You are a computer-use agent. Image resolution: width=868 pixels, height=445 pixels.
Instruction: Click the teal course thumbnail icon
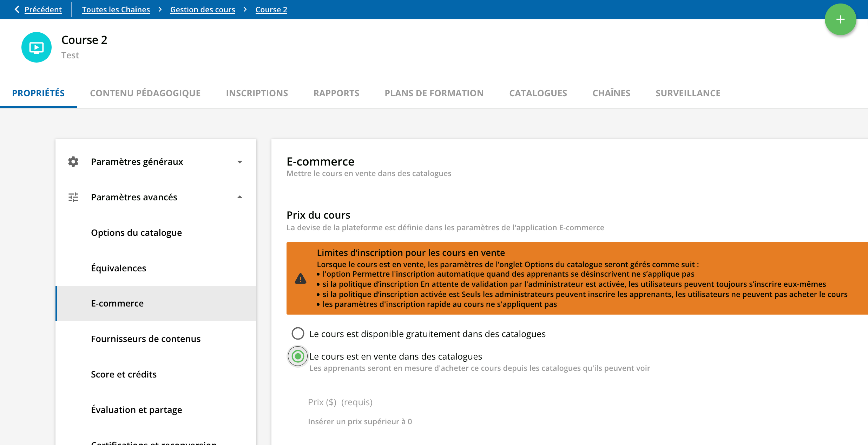click(37, 47)
